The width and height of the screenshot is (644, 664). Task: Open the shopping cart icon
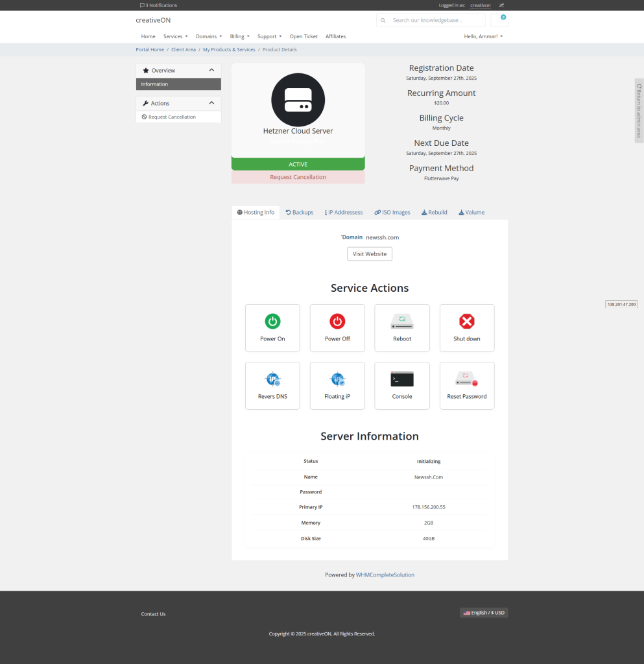point(499,20)
